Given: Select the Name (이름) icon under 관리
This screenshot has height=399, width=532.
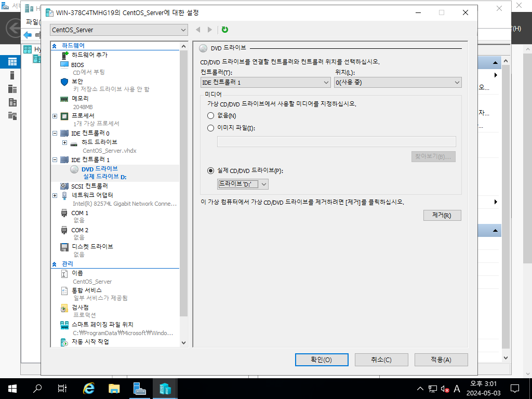Looking at the screenshot, I should point(64,273).
